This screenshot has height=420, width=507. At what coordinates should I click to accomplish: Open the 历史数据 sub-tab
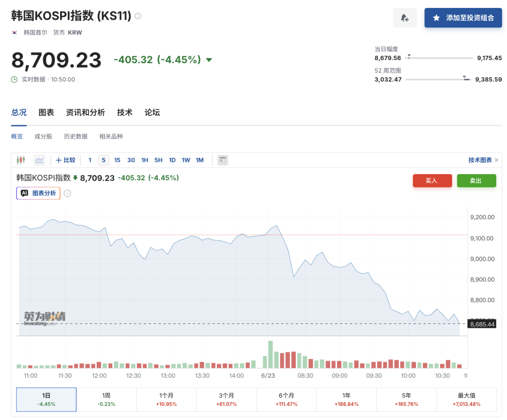pos(76,137)
